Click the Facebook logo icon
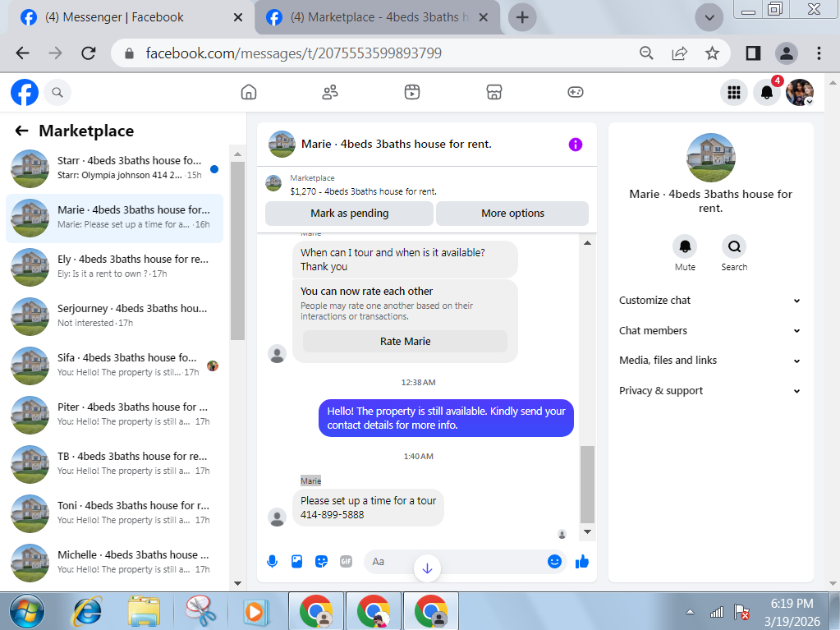 (25, 92)
